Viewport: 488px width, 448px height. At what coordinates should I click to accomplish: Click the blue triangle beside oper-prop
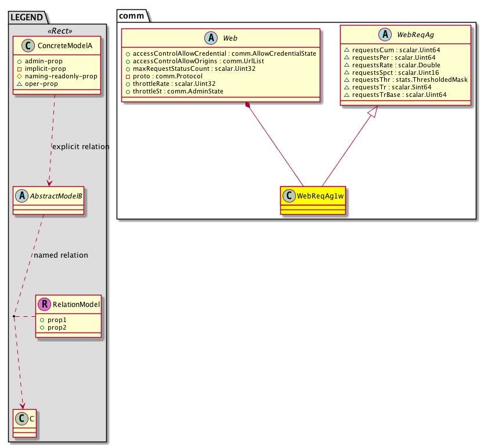click(x=19, y=84)
